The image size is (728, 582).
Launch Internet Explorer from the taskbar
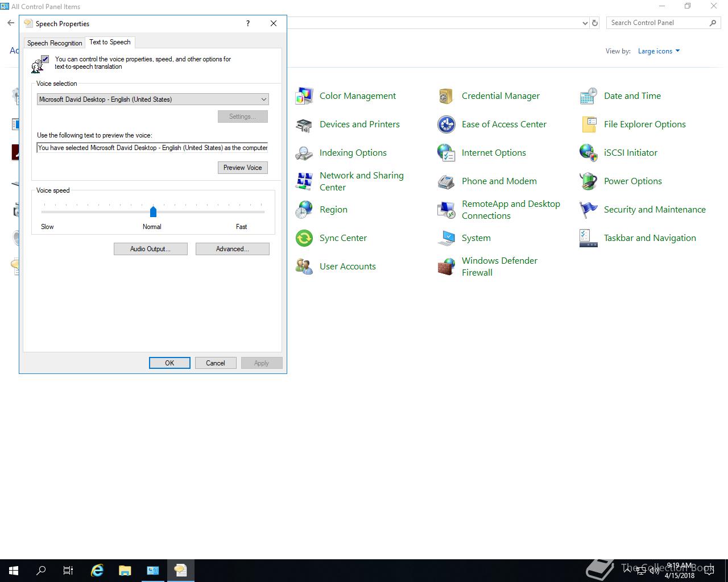tap(97, 571)
